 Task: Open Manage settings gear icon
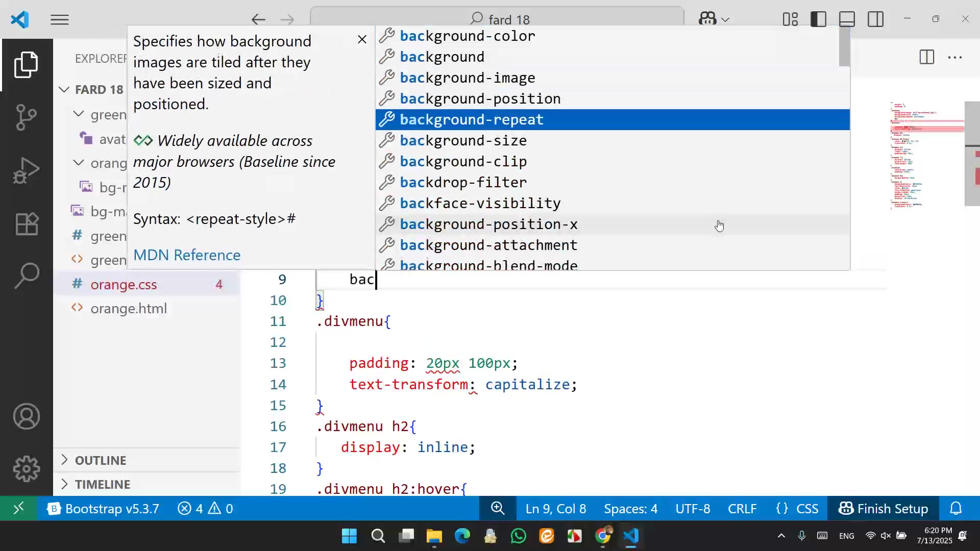click(x=27, y=469)
